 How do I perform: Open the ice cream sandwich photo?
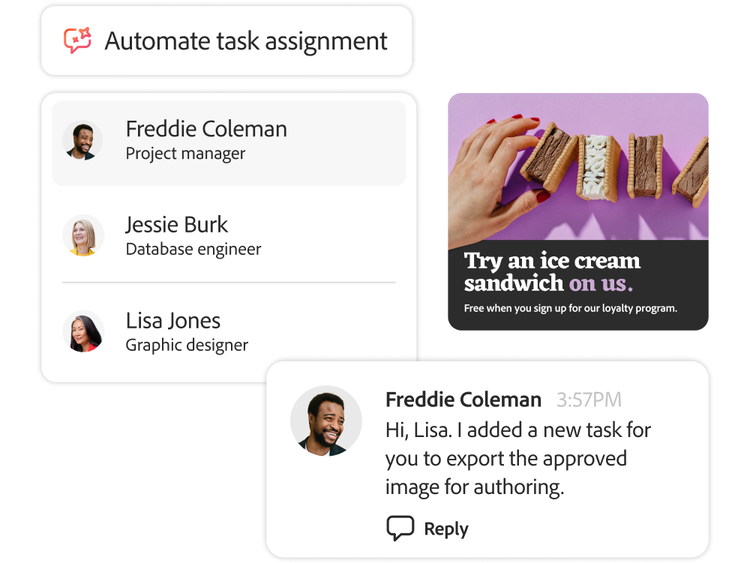[578, 166]
